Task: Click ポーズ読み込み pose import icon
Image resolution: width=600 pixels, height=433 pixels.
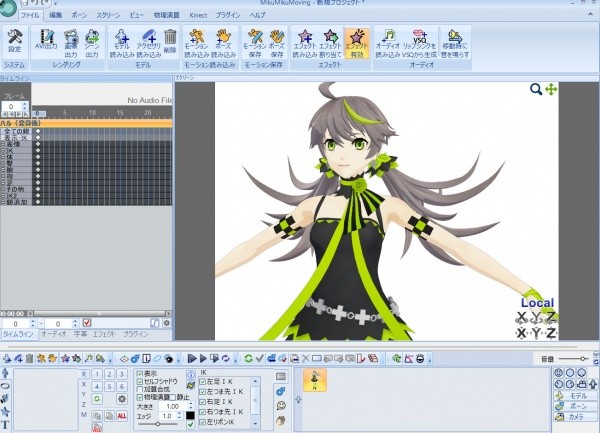Action: coord(223,43)
